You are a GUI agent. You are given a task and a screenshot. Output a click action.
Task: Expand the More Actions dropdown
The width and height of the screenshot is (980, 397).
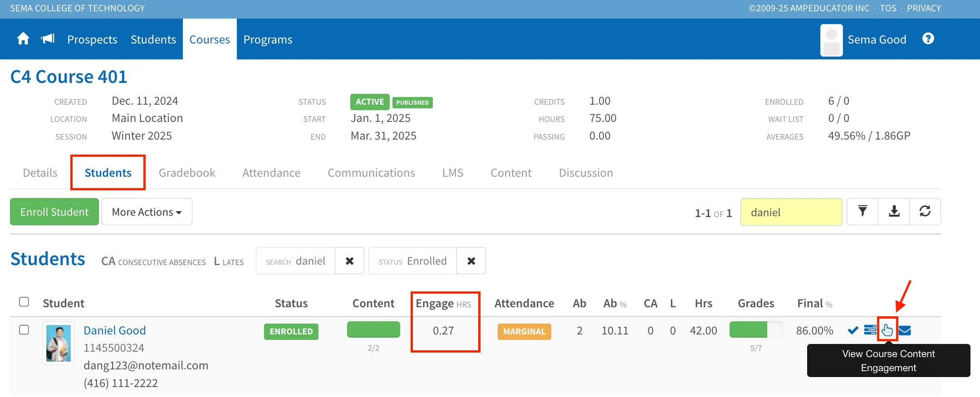147,212
